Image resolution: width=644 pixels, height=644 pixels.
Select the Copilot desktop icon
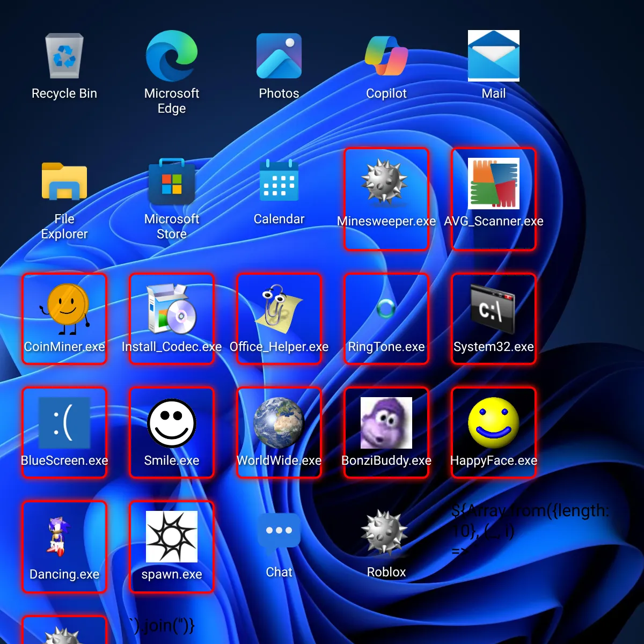pyautogui.click(x=386, y=56)
